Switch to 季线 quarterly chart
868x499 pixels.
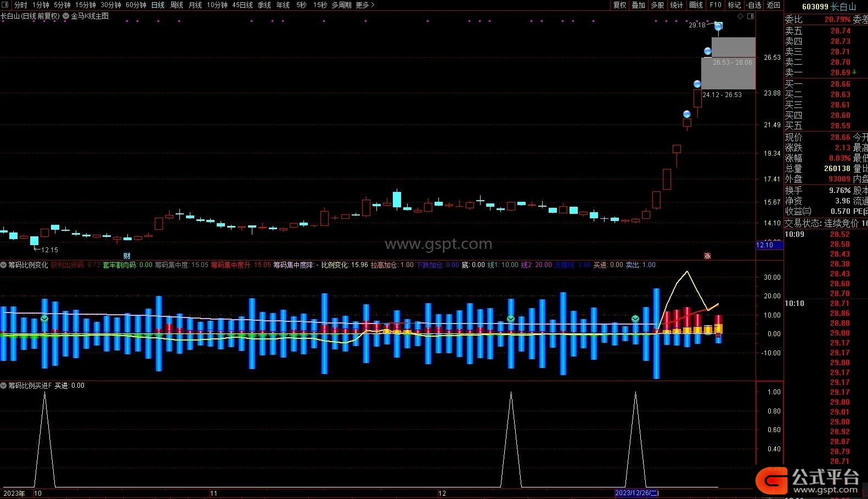click(x=264, y=5)
